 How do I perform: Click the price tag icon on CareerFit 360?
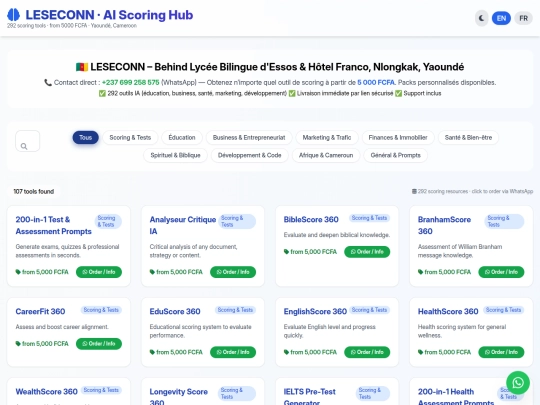18,344
